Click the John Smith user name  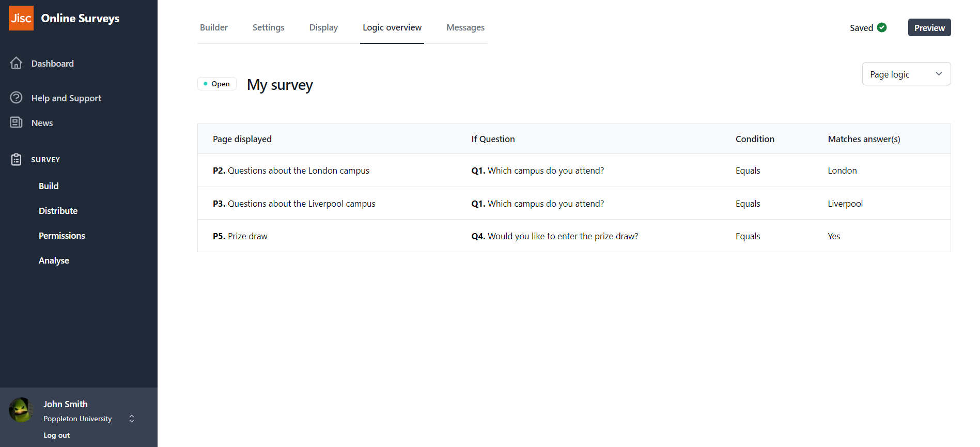coord(65,404)
